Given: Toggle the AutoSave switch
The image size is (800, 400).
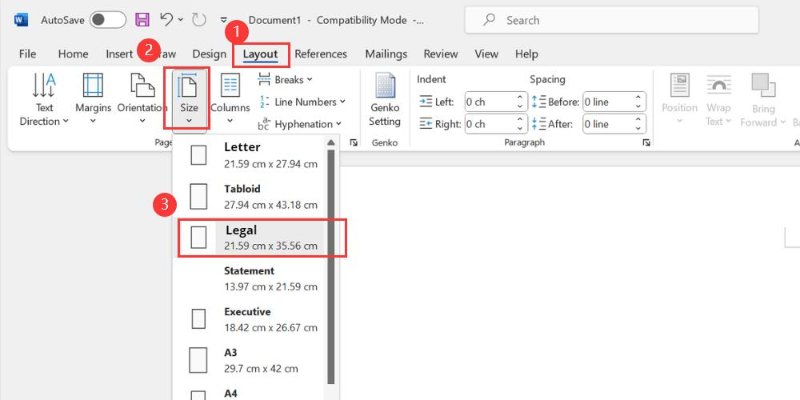Looking at the screenshot, I should tap(108, 20).
